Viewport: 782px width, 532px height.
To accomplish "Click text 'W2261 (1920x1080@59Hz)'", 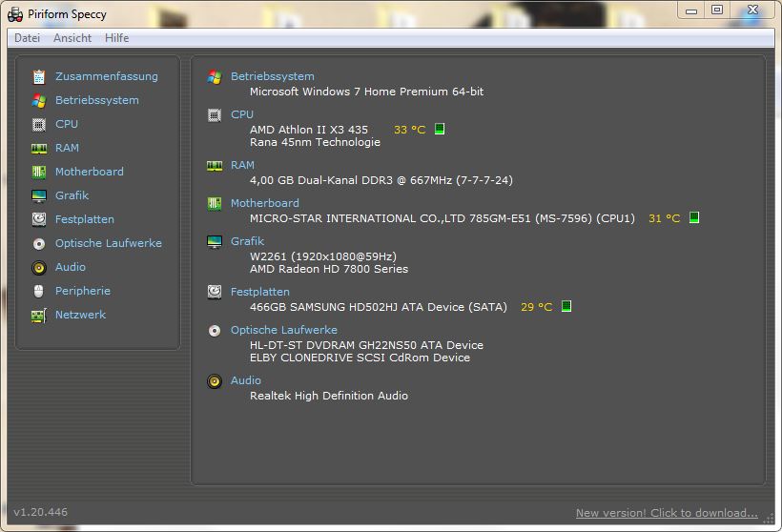I will coord(323,256).
